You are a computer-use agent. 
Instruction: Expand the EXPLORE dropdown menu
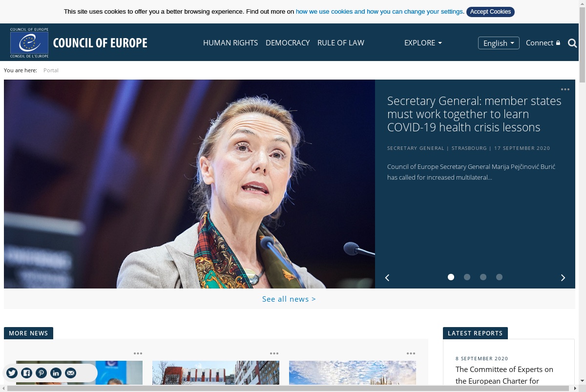click(x=423, y=43)
